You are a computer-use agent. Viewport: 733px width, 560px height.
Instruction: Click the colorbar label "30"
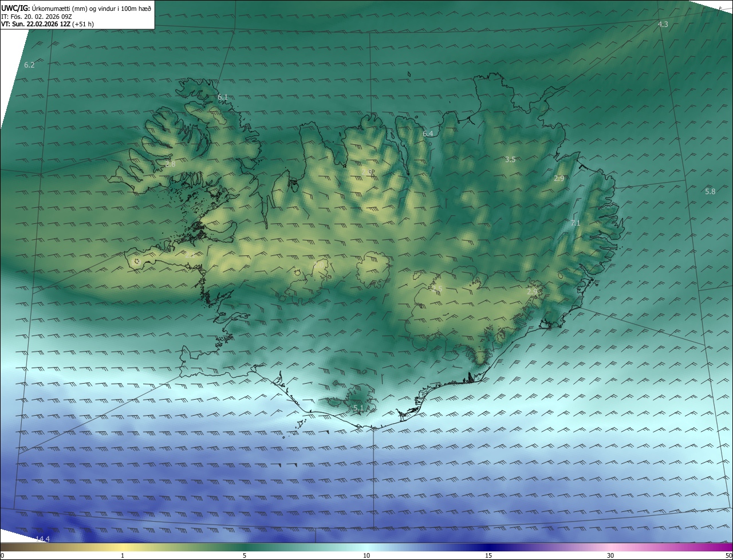(x=610, y=555)
